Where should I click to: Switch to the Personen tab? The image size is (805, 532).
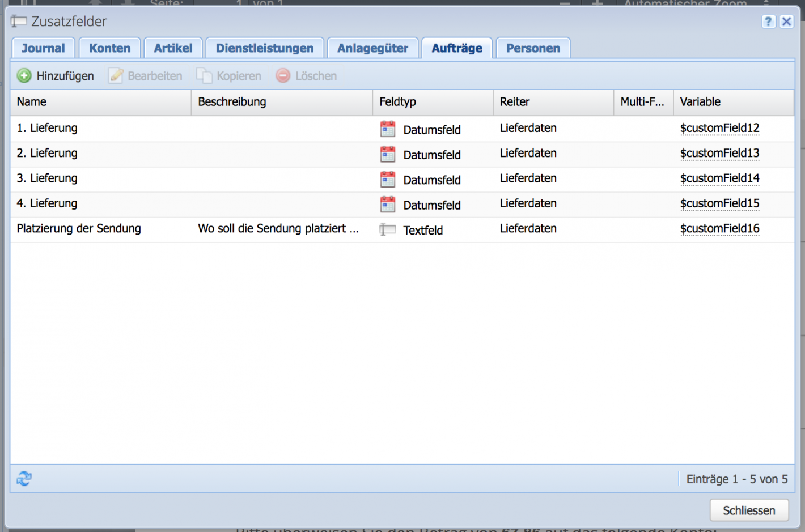[x=532, y=48]
